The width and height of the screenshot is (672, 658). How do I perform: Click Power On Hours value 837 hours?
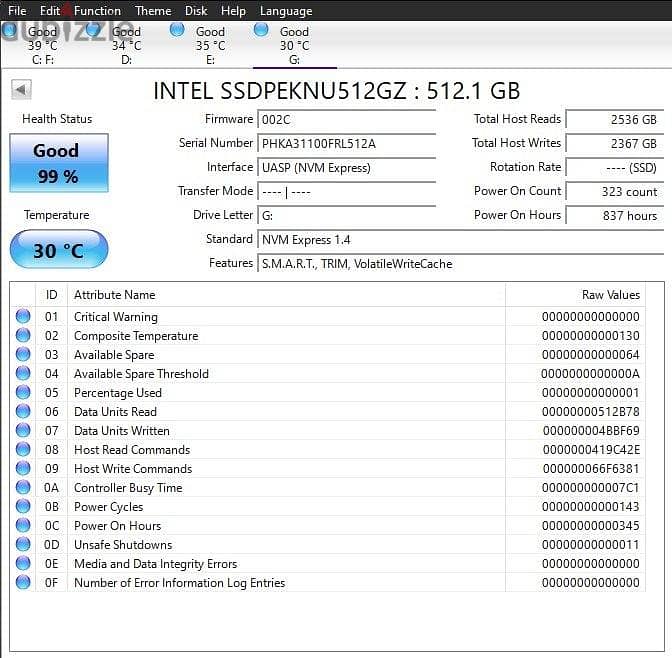pyautogui.click(x=615, y=216)
